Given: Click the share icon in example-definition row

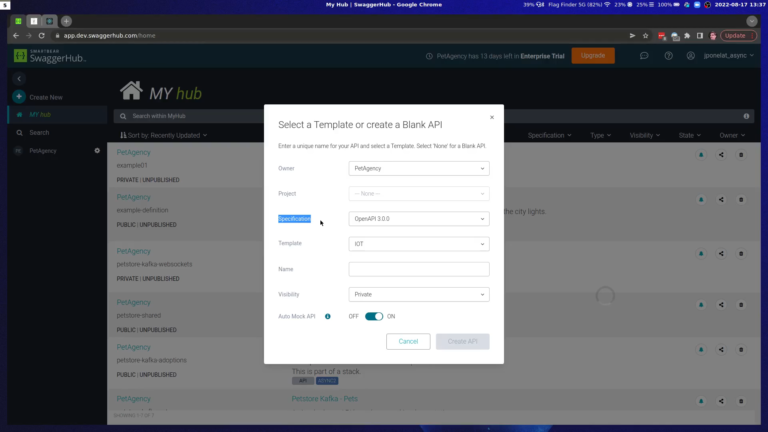Looking at the screenshot, I should [721, 200].
